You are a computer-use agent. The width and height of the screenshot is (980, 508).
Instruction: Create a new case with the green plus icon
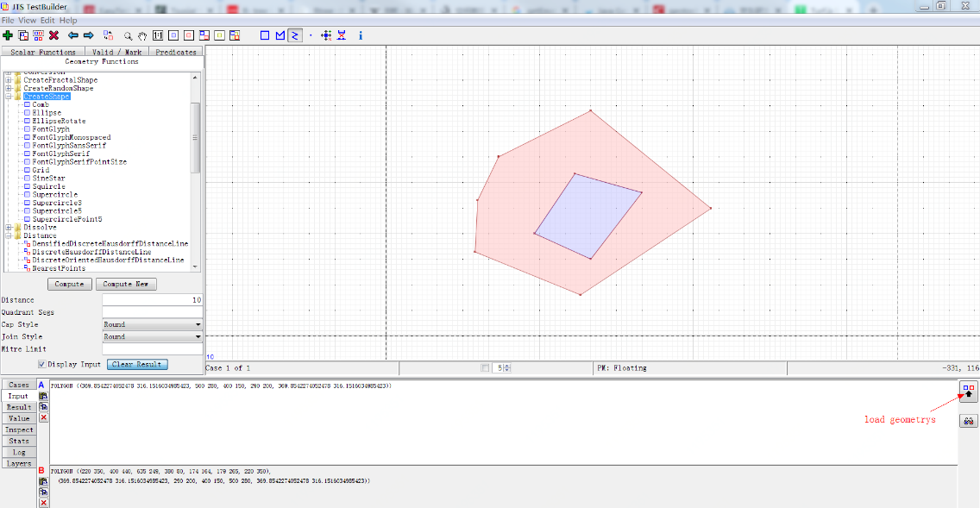7,35
